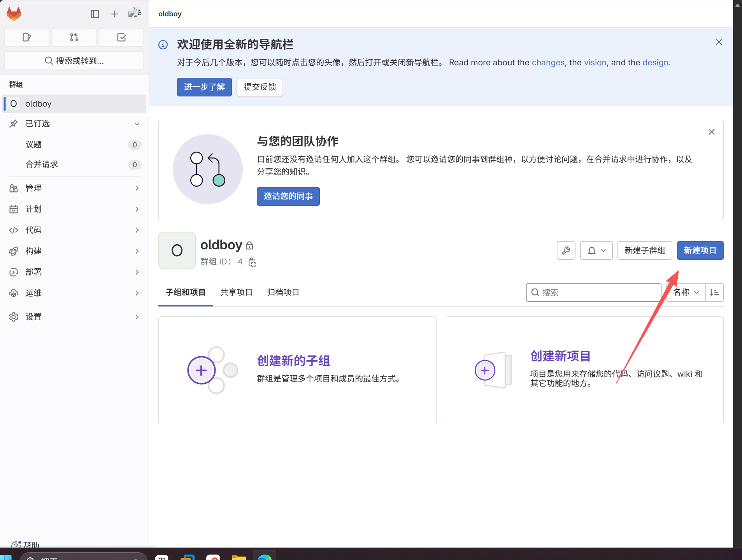
Task: Follow the "design" link in banner
Action: click(x=656, y=63)
